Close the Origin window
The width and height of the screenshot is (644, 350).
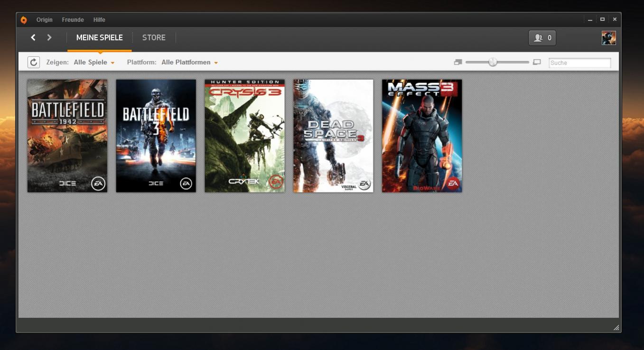click(x=615, y=19)
